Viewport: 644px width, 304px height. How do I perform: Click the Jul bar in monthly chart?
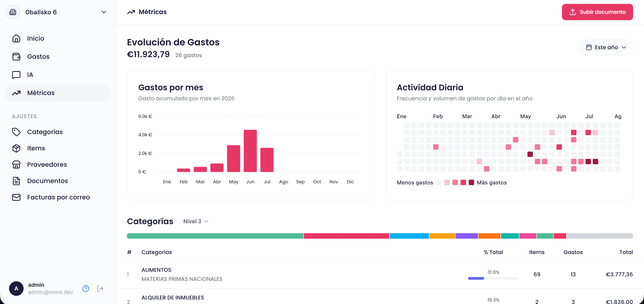(267, 160)
